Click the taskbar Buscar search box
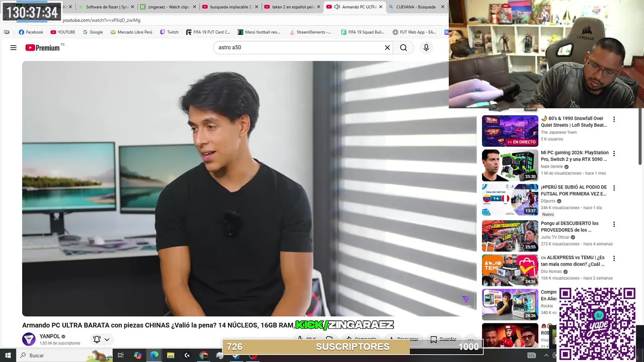 [x=64, y=355]
